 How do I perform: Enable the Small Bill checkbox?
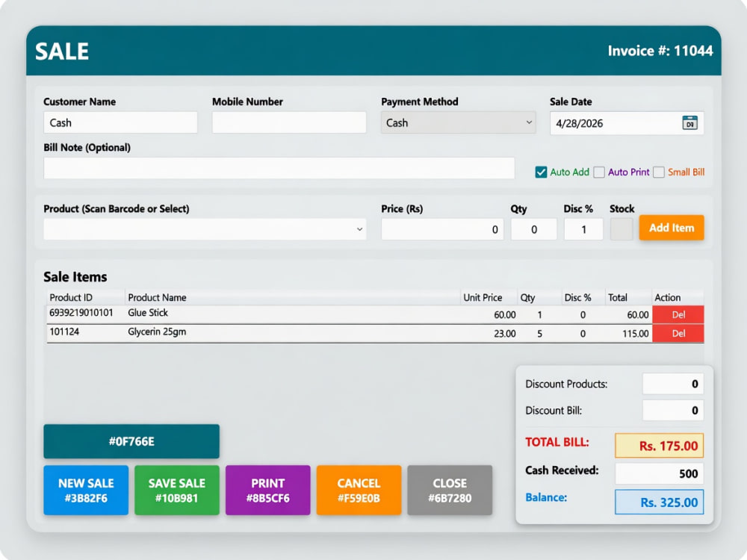tap(658, 172)
